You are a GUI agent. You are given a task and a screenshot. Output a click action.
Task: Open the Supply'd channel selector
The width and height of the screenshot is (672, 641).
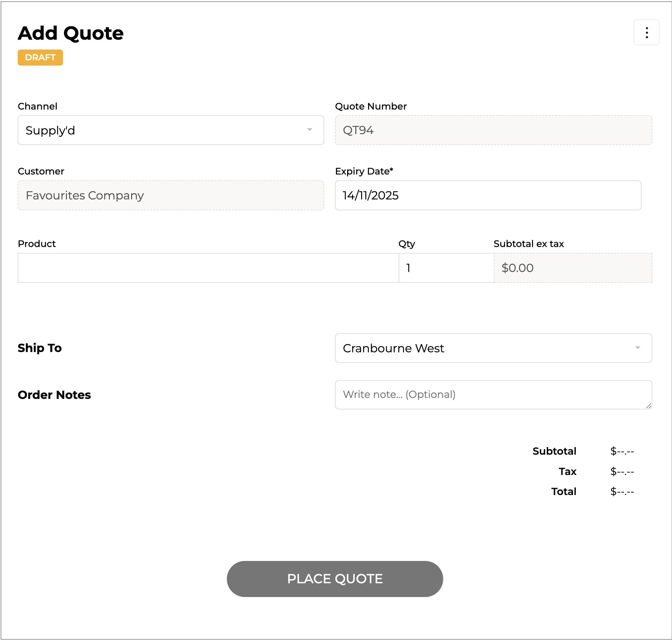point(164,130)
